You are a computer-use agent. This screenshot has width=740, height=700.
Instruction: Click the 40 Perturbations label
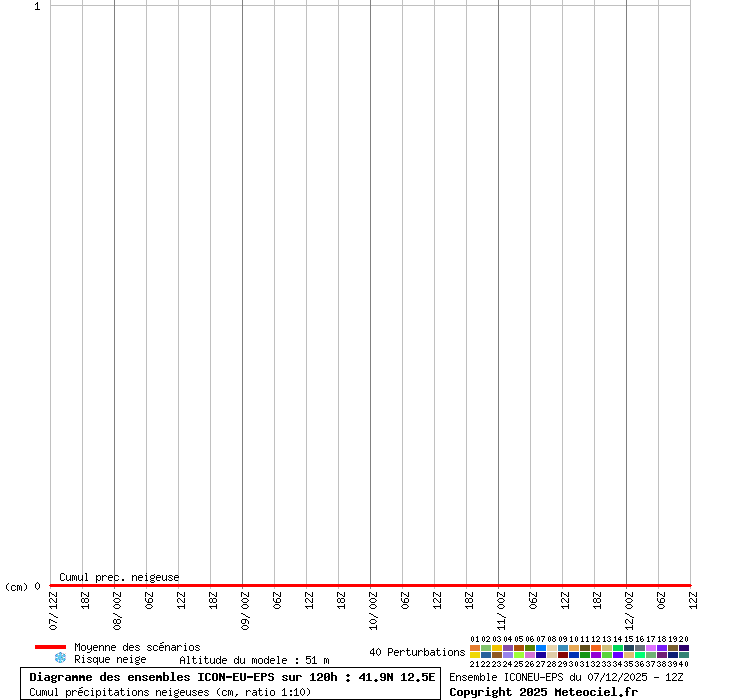[417, 653]
